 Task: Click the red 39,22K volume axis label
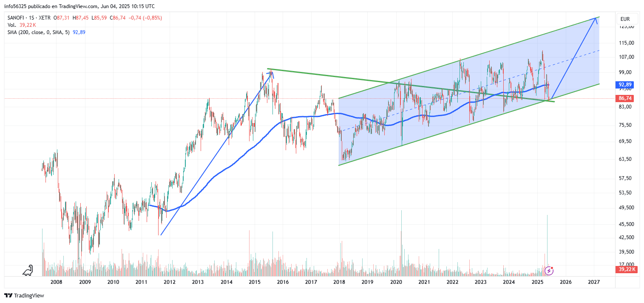[627, 269]
